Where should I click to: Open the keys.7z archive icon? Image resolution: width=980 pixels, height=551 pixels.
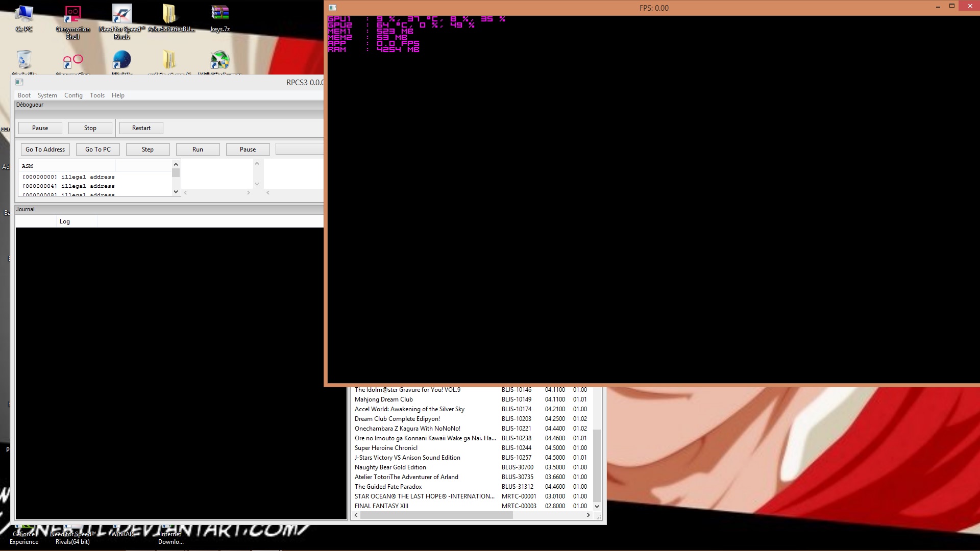click(220, 18)
